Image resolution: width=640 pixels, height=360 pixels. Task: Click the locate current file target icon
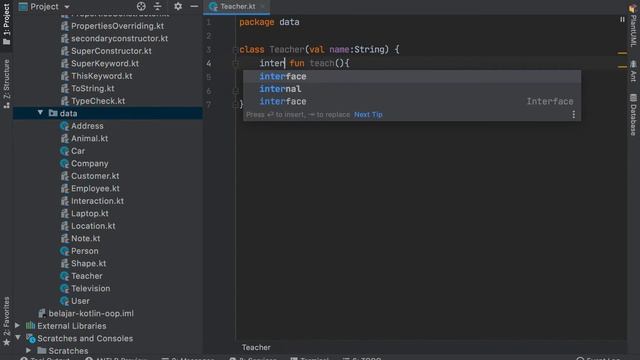pos(141,7)
